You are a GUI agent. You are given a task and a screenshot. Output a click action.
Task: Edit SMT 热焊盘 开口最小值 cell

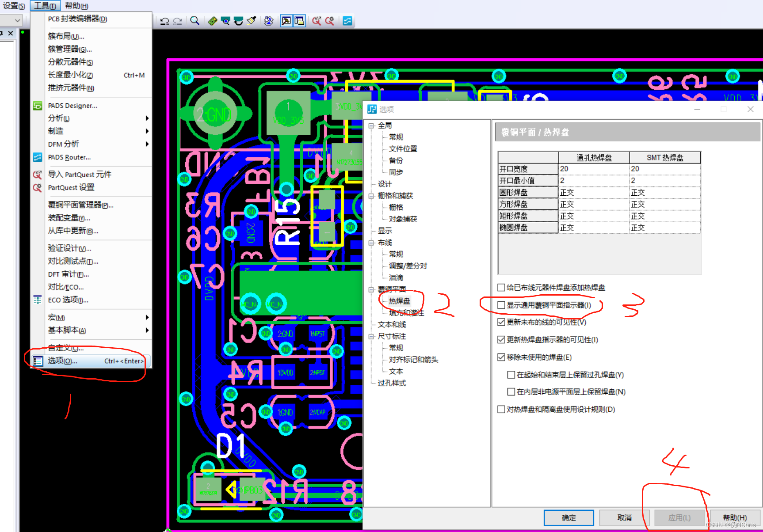(x=665, y=181)
